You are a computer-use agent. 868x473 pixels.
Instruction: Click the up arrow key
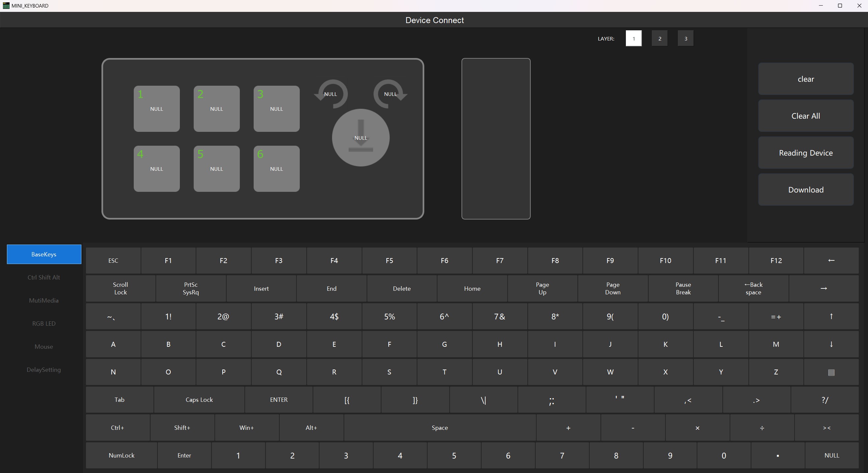point(831,316)
